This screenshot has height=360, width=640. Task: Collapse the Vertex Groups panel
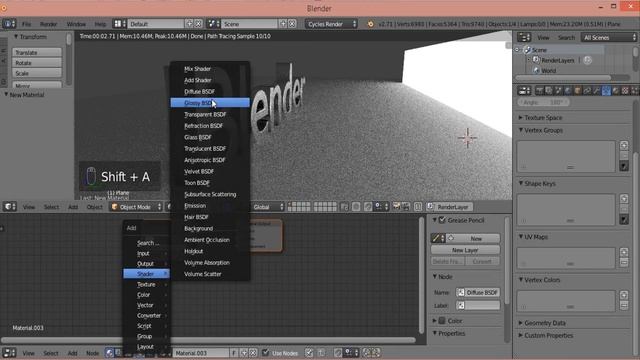543,130
